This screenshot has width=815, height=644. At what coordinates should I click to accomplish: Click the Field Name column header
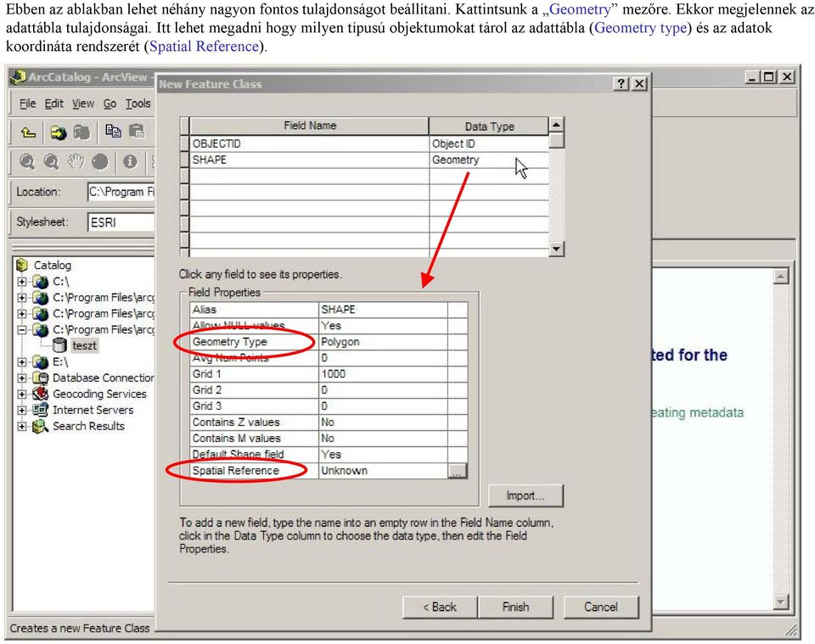point(309,126)
